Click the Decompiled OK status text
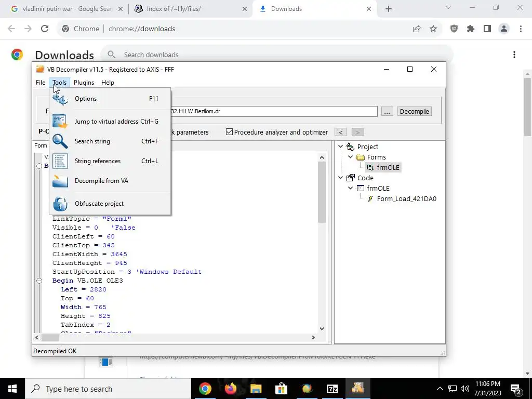Image resolution: width=532 pixels, height=399 pixels. [55, 351]
